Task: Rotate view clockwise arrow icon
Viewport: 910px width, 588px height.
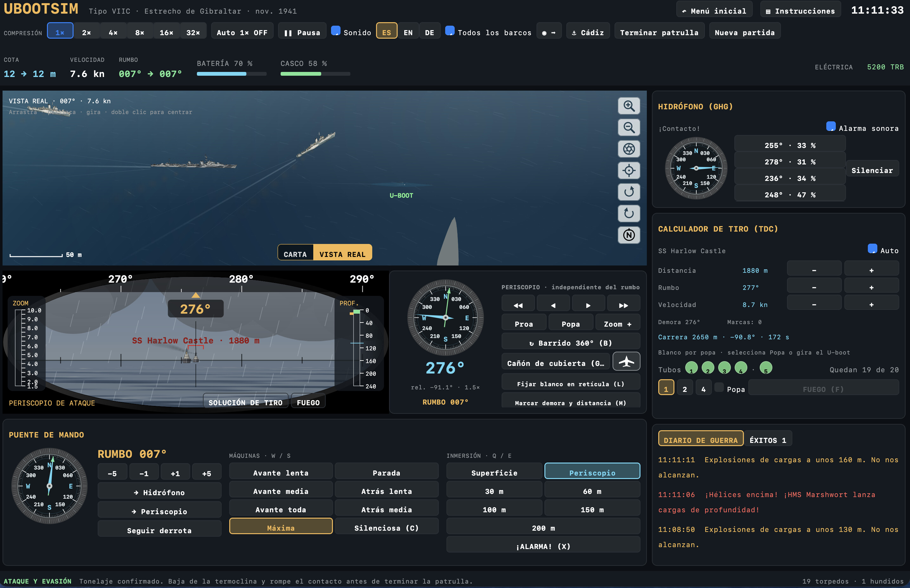Action: click(x=628, y=192)
